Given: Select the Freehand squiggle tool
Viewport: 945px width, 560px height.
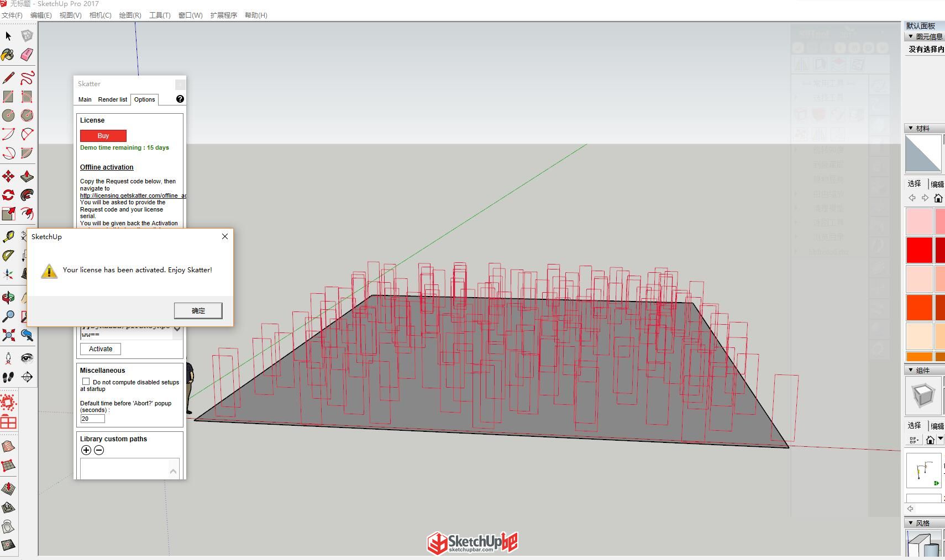Looking at the screenshot, I should click(27, 78).
